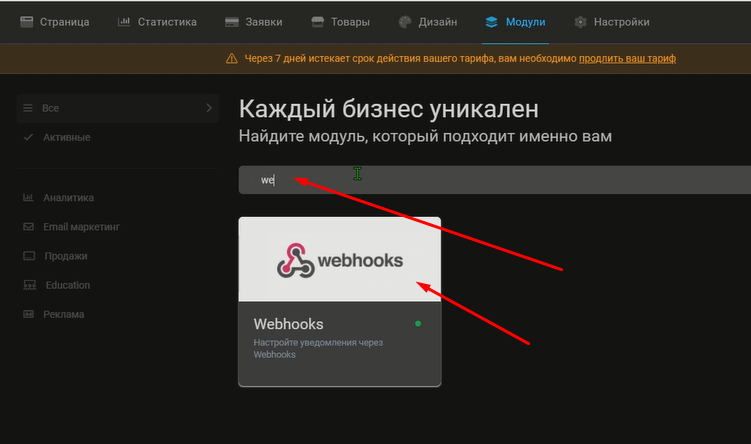
Task: Click the warning triangle icon in banner
Action: (232, 58)
